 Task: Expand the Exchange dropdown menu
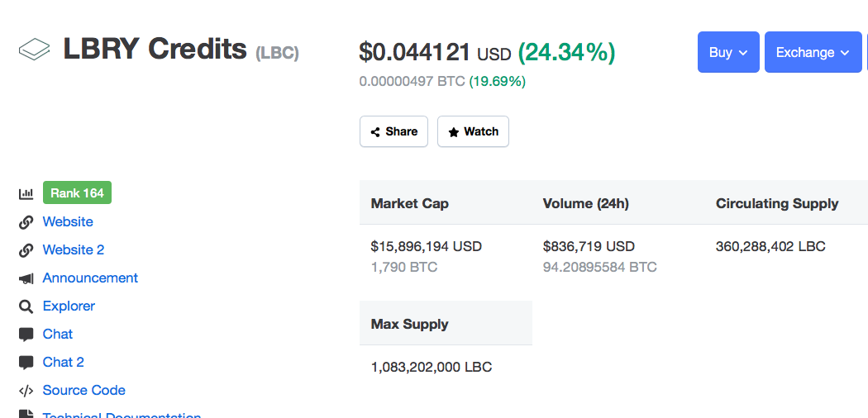(x=813, y=52)
